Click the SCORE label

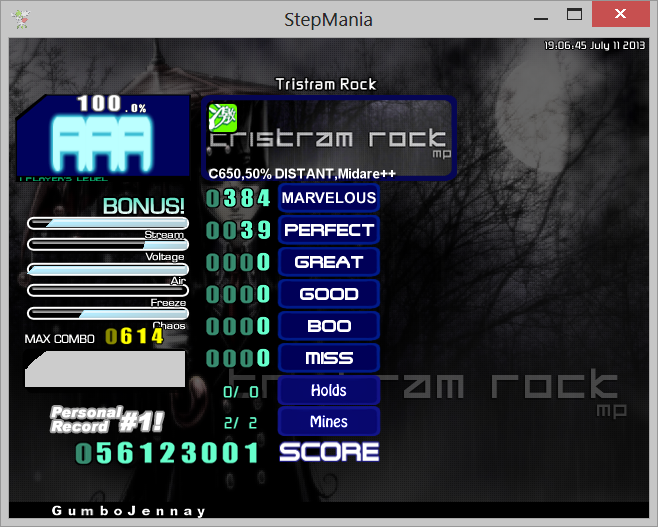(329, 452)
